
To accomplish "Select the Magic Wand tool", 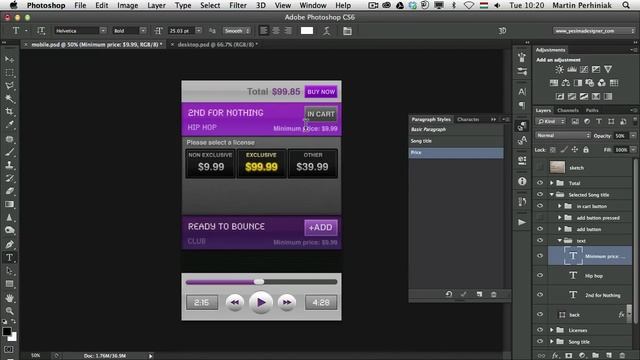I will [9, 98].
